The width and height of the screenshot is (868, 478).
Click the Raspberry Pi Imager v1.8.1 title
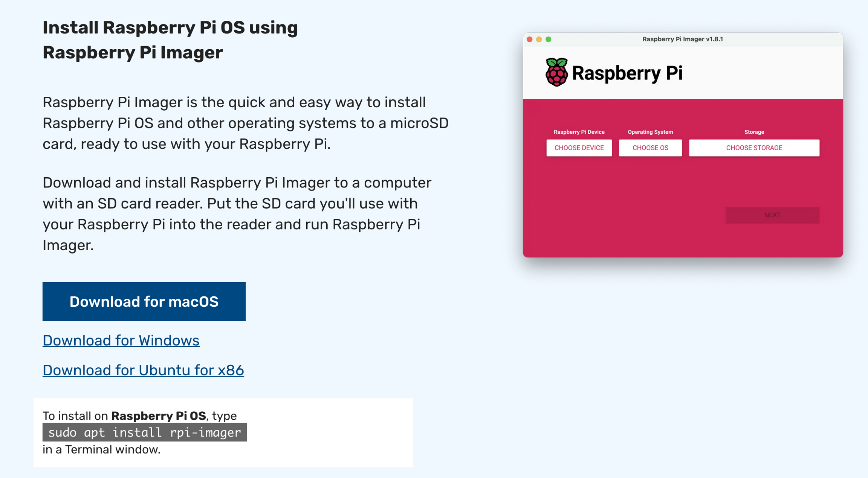[683, 39]
